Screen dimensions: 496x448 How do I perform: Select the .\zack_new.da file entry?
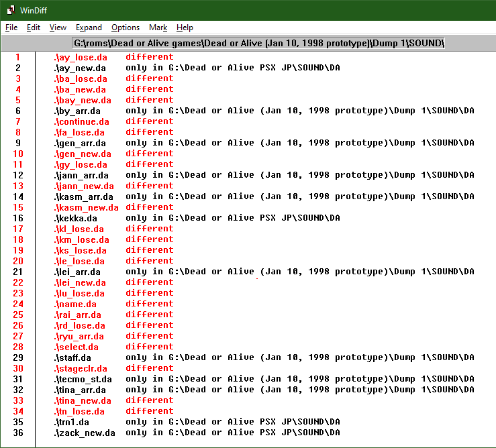85,433
